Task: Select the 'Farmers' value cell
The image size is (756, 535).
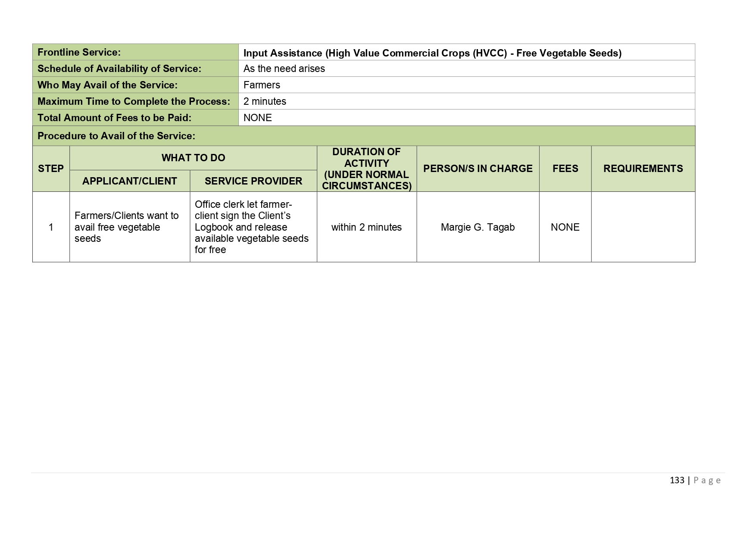Action: [x=467, y=85]
